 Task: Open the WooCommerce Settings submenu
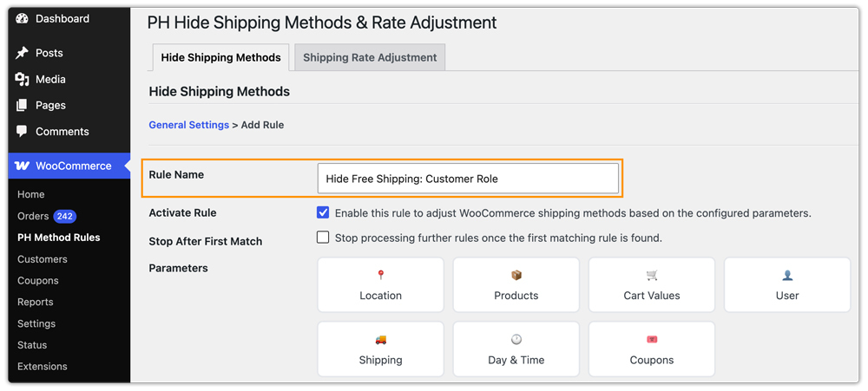click(x=36, y=323)
